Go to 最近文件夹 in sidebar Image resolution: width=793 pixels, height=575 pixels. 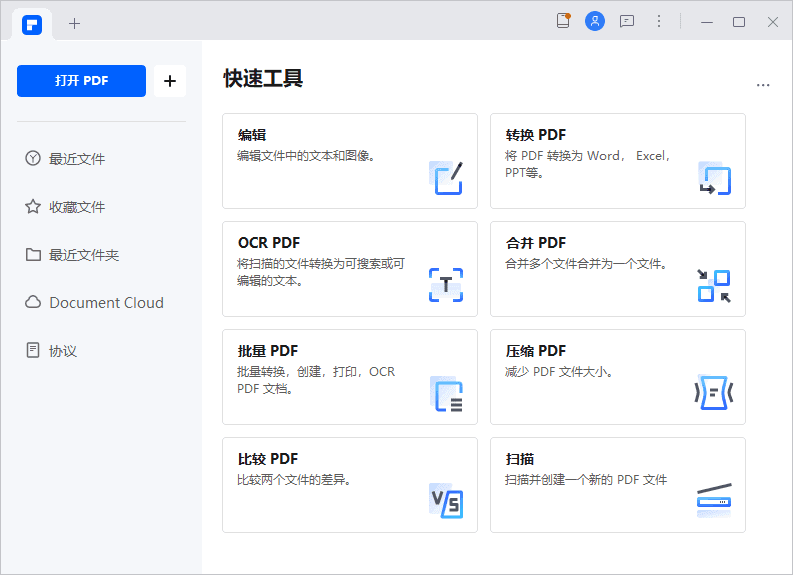tap(84, 255)
